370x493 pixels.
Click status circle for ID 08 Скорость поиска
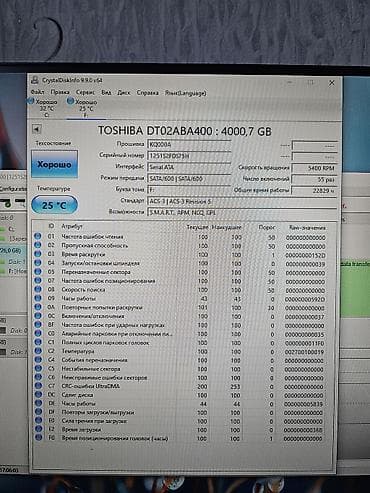(x=38, y=289)
